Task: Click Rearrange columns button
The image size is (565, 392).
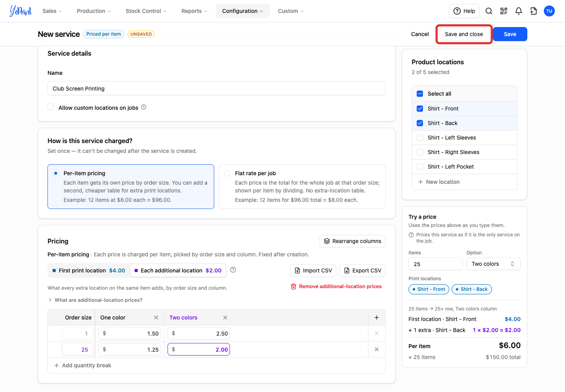Action: point(352,241)
